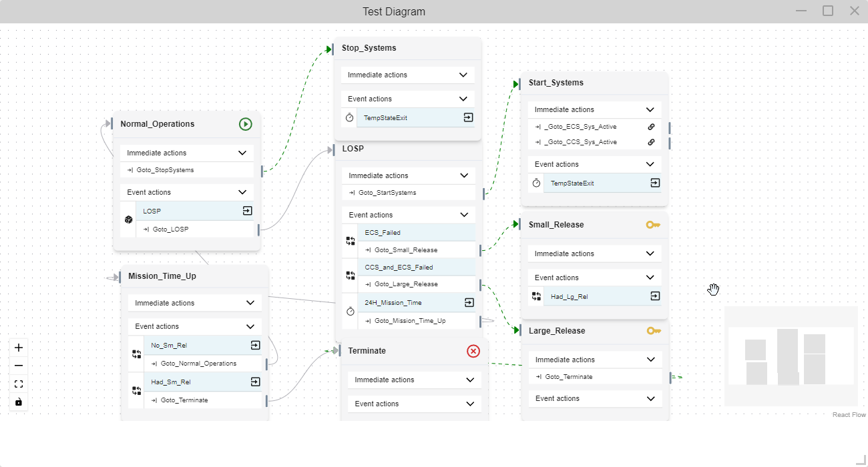Screen dimensions: 868x467
Task: Click the exit icon on Had_Sm_Rel row
Action: click(x=255, y=382)
